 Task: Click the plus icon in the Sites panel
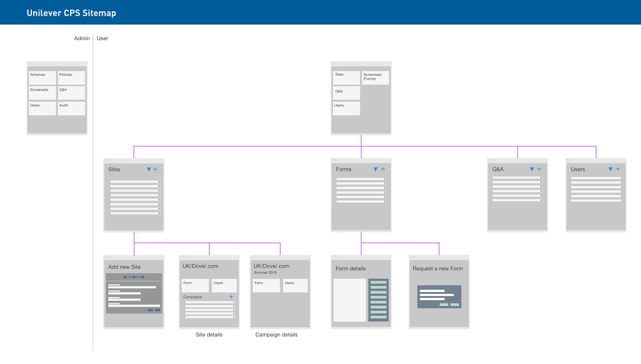(x=155, y=169)
